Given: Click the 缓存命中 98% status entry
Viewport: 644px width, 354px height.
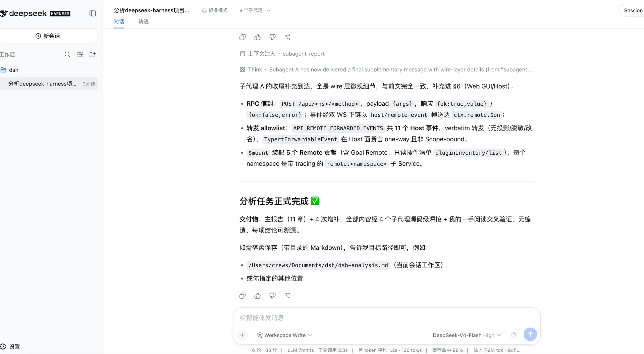Looking at the screenshot, I should pos(447,350).
